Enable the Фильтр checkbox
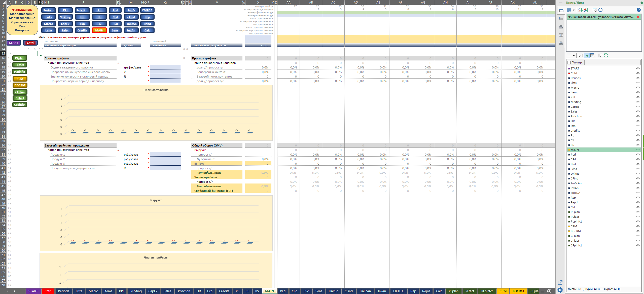644x294 pixels. click(569, 62)
